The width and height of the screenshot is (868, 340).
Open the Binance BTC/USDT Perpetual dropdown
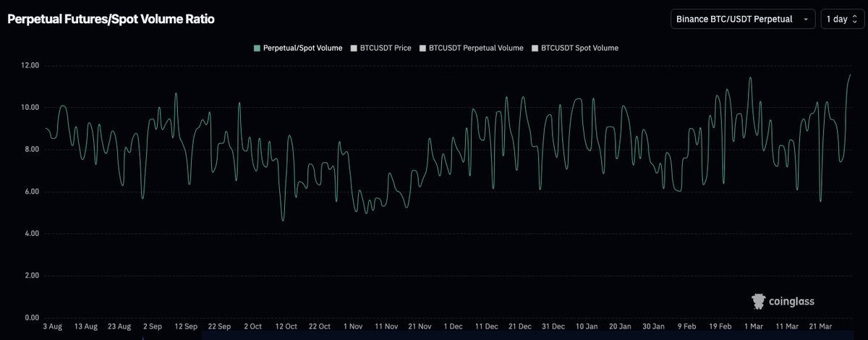(x=743, y=20)
